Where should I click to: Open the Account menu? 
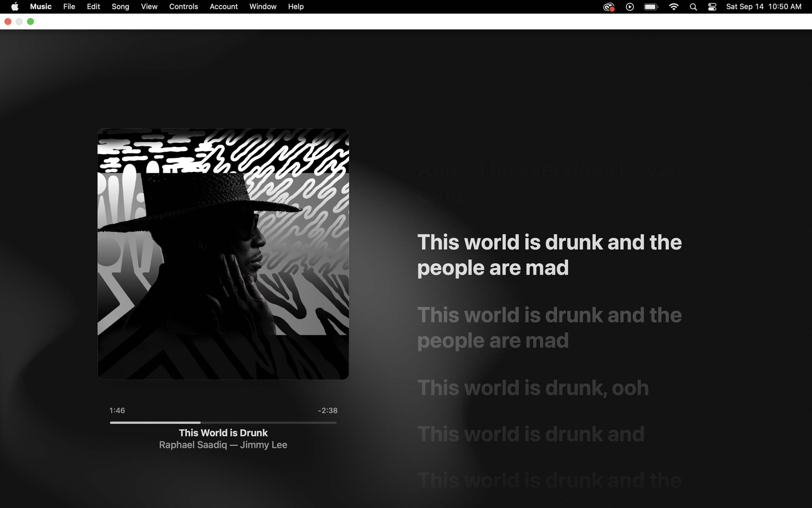coord(223,7)
